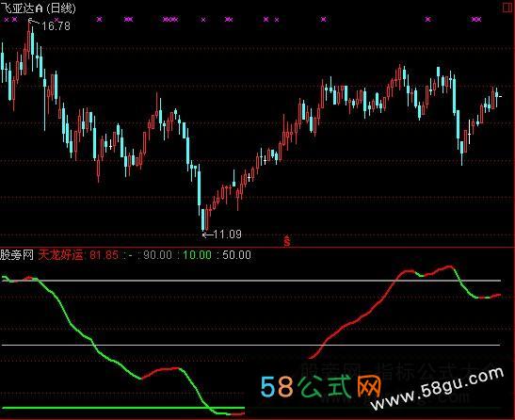
Task: Click the indicator value 81.85
Action: pos(104,254)
